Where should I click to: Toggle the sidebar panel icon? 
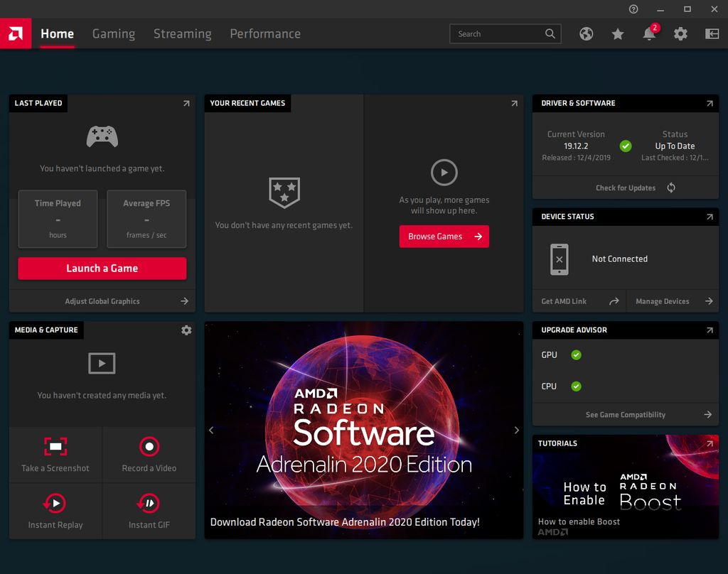click(712, 33)
